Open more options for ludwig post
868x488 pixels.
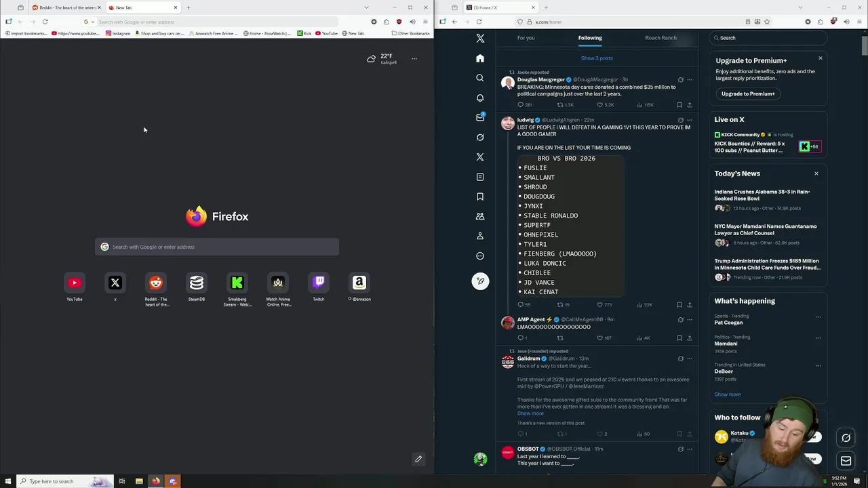690,120
